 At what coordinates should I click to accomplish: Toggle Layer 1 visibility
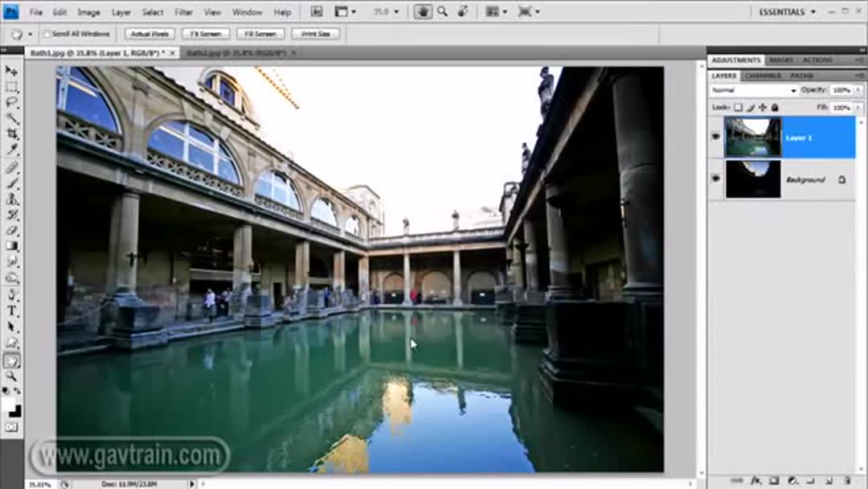pos(715,137)
